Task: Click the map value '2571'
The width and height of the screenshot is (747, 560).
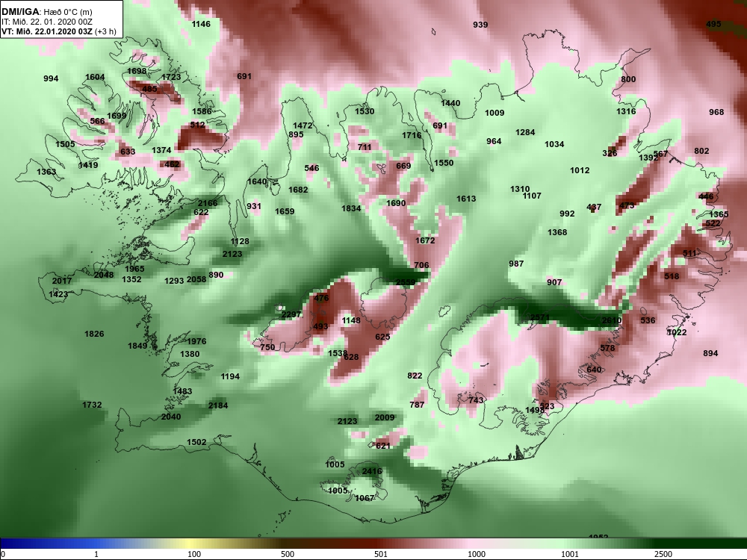Action: point(540,317)
